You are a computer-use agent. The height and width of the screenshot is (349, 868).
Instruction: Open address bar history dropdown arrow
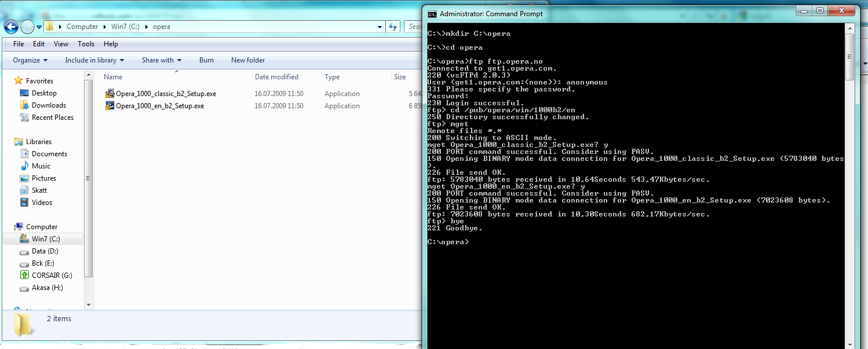(380, 27)
